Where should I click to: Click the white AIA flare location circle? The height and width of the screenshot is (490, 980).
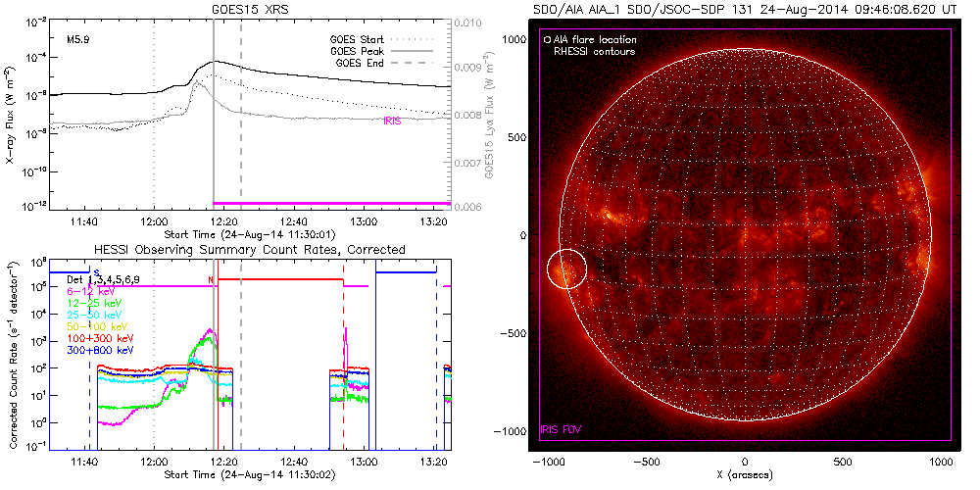point(565,268)
